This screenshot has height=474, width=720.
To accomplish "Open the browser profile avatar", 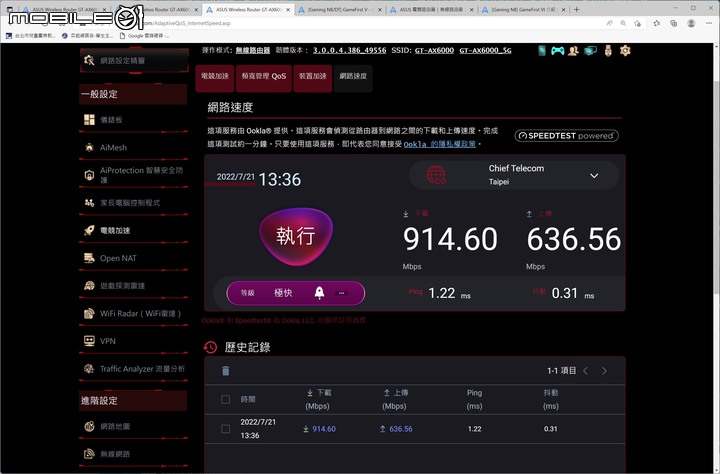I will click(x=691, y=23).
